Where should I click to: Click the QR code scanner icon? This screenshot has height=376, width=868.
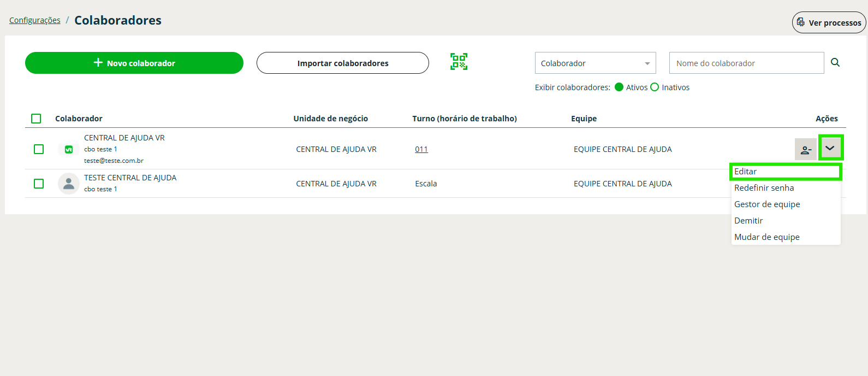click(x=459, y=62)
